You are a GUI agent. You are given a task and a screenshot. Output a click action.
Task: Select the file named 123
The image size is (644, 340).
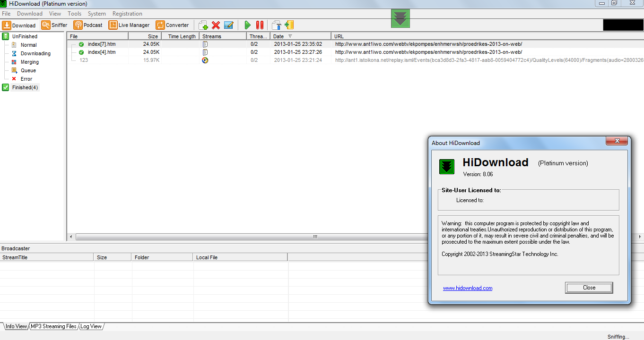pyautogui.click(x=84, y=60)
